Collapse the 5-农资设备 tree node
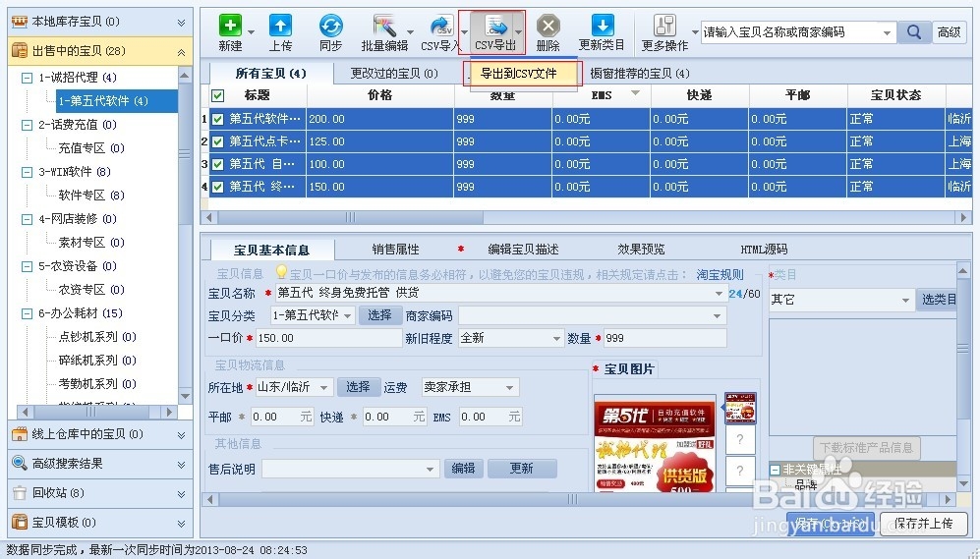Screen dimensions: 980x559 click(x=27, y=266)
